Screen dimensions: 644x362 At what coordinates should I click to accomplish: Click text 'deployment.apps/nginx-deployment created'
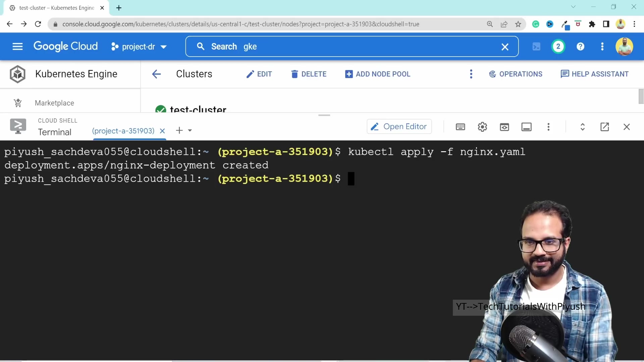click(x=136, y=165)
